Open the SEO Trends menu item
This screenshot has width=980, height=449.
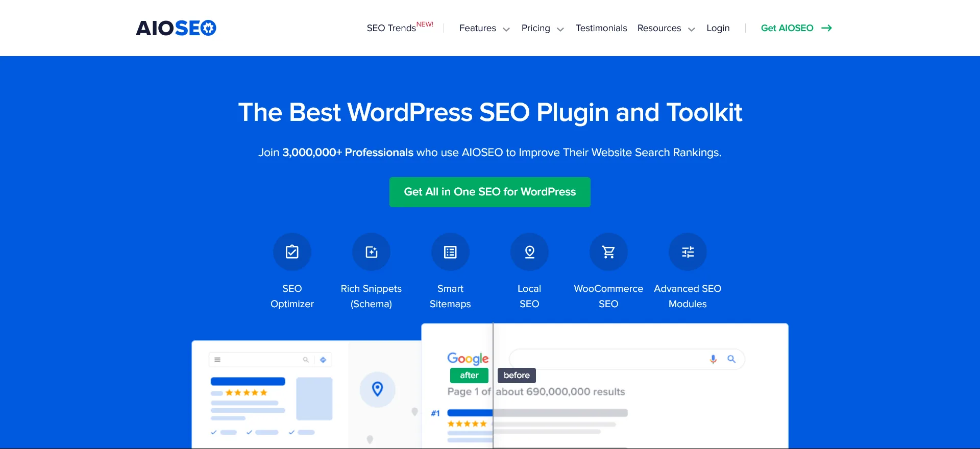click(391, 28)
